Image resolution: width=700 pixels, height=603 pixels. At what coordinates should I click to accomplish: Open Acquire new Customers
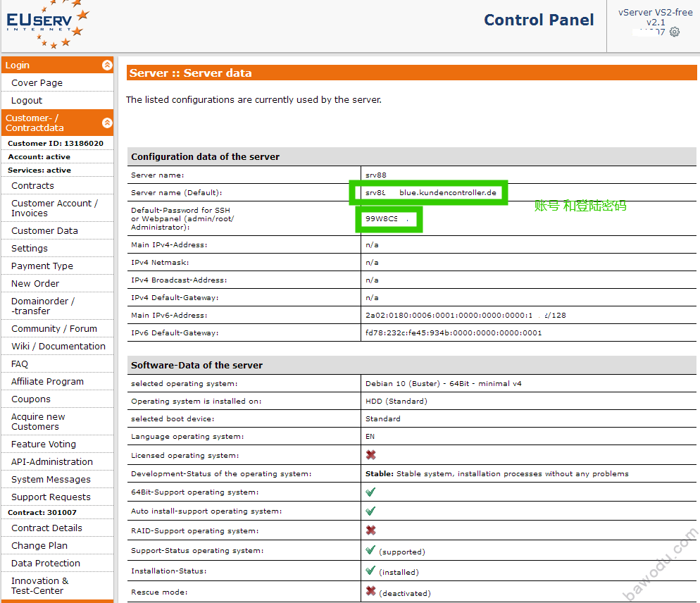pos(38,422)
